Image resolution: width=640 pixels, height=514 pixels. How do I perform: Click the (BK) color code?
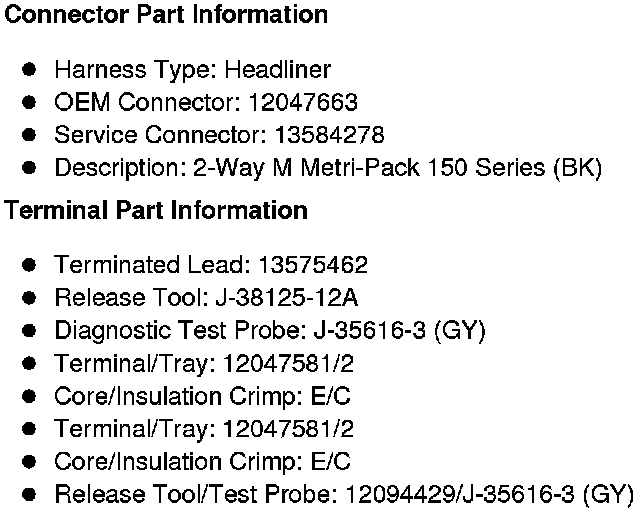coord(577,168)
